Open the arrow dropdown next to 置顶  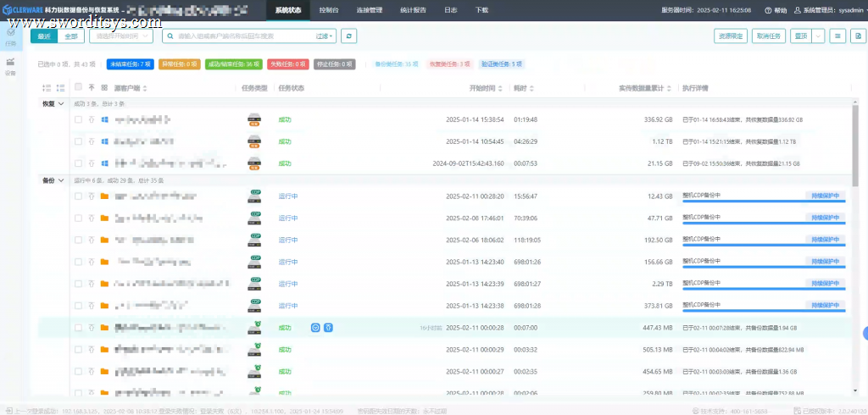[x=818, y=36]
